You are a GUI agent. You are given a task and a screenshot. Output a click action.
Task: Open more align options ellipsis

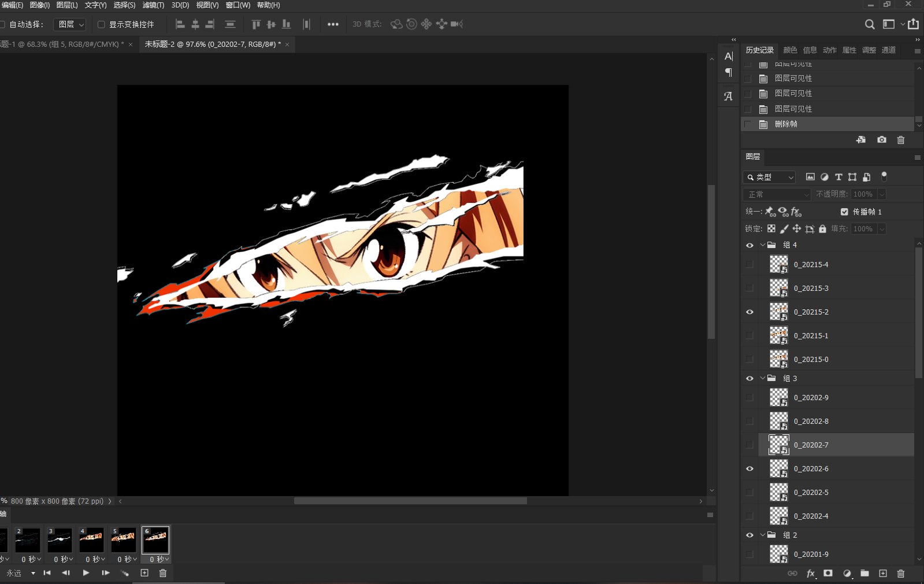(x=333, y=24)
